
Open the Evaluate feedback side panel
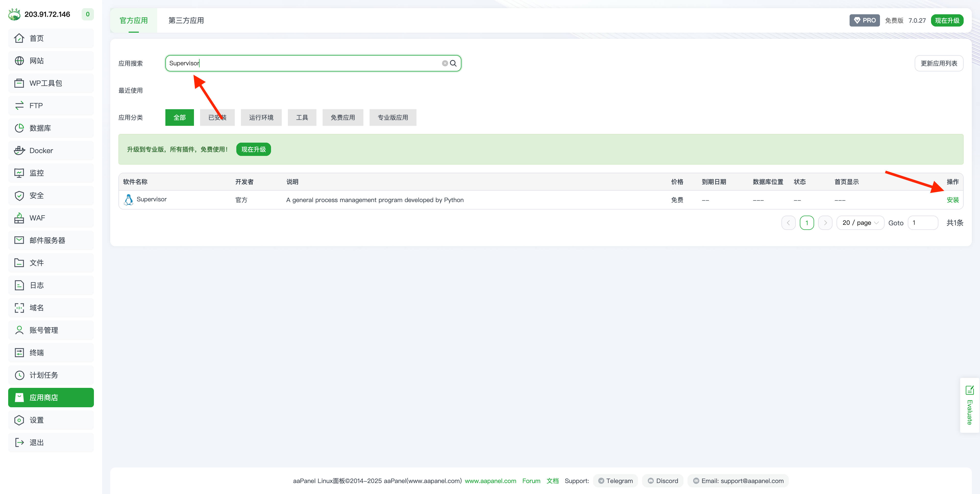969,405
